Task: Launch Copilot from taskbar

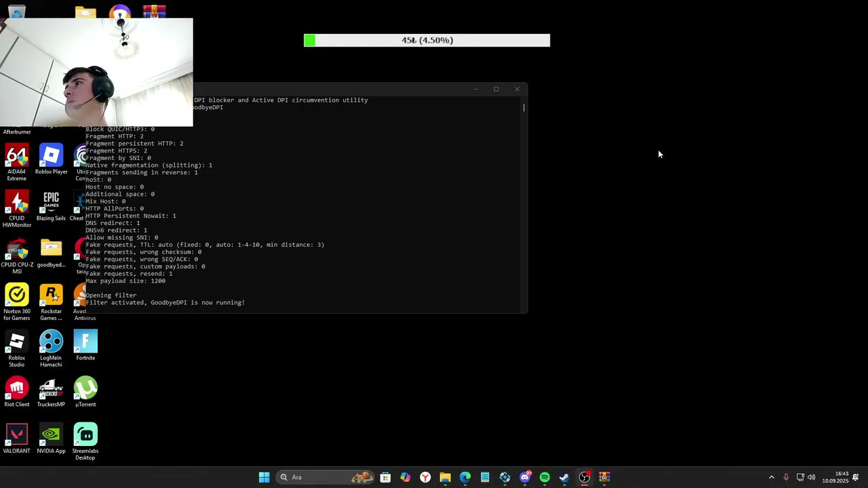Action: [405, 477]
